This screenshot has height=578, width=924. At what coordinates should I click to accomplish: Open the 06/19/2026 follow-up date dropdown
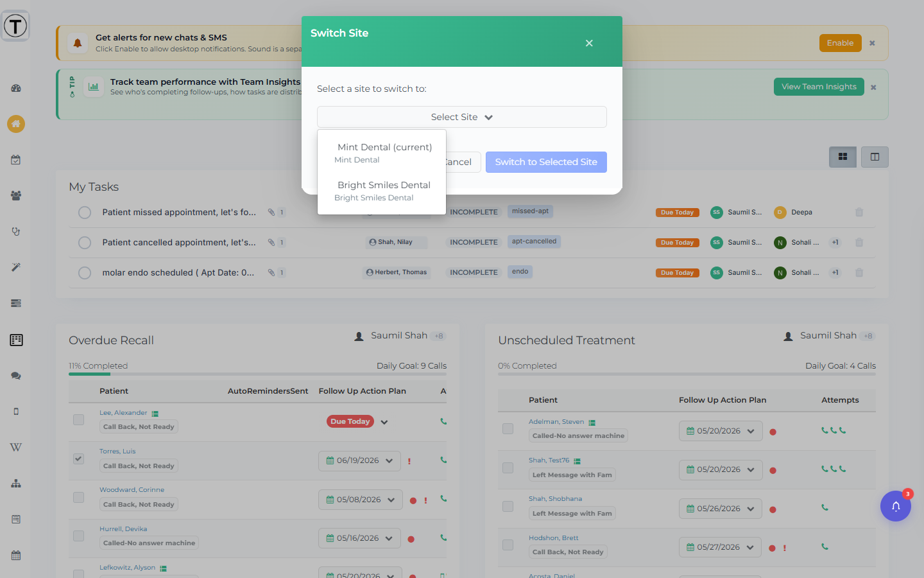tap(359, 460)
